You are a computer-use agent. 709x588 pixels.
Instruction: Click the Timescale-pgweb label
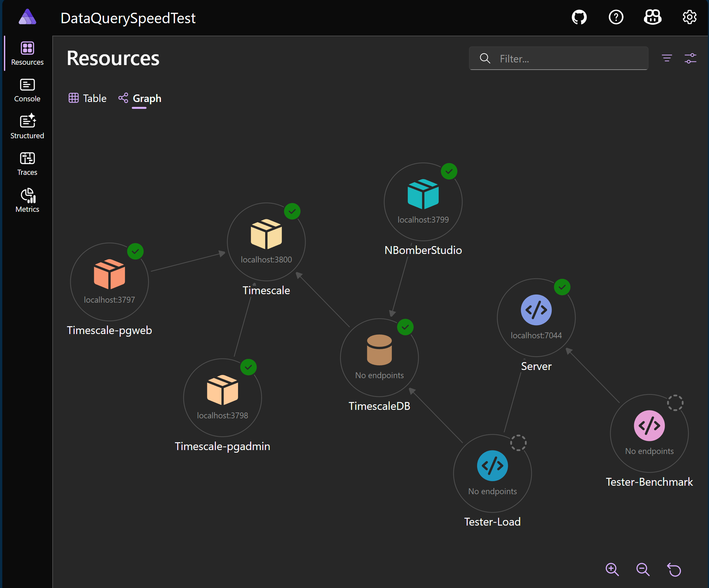coord(109,330)
